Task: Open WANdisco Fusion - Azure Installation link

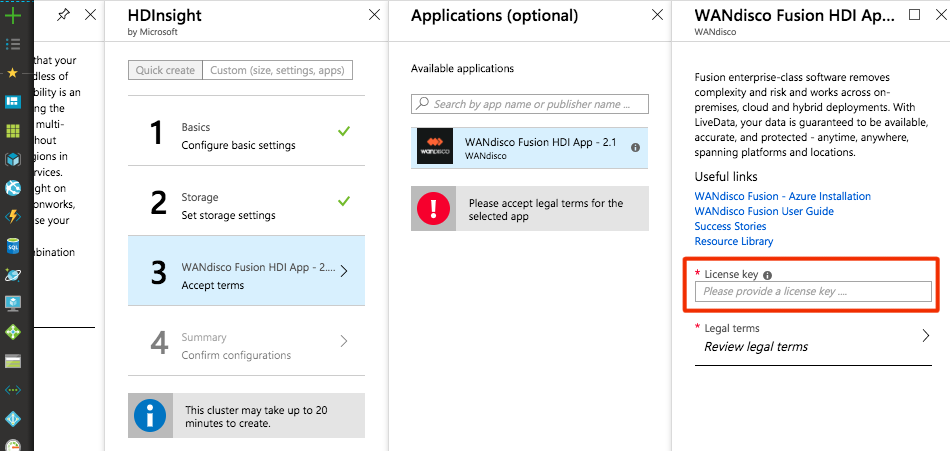Action: pyautogui.click(x=783, y=196)
